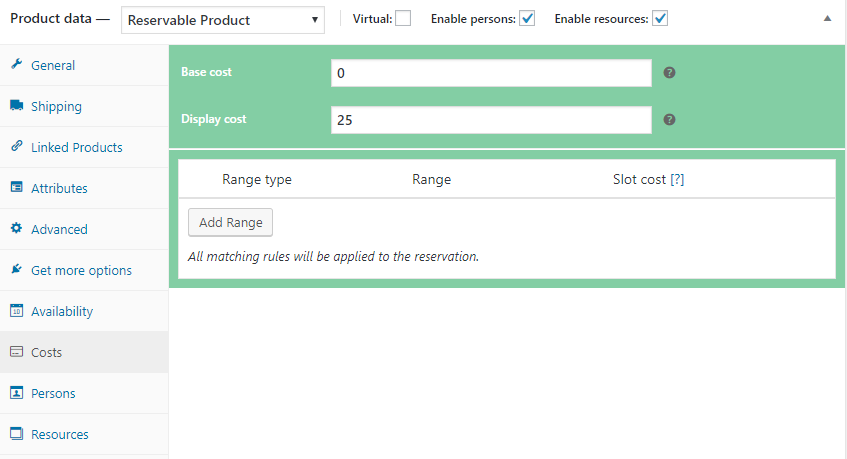Click the chain link icon for Linked Products

[x=16, y=147]
